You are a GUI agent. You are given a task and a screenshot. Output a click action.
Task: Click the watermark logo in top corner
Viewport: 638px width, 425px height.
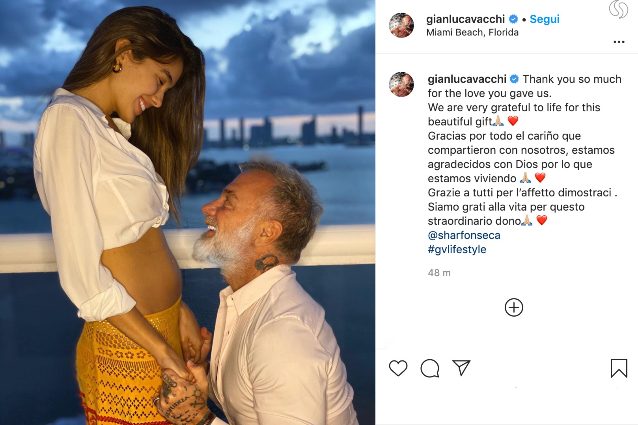click(618, 9)
